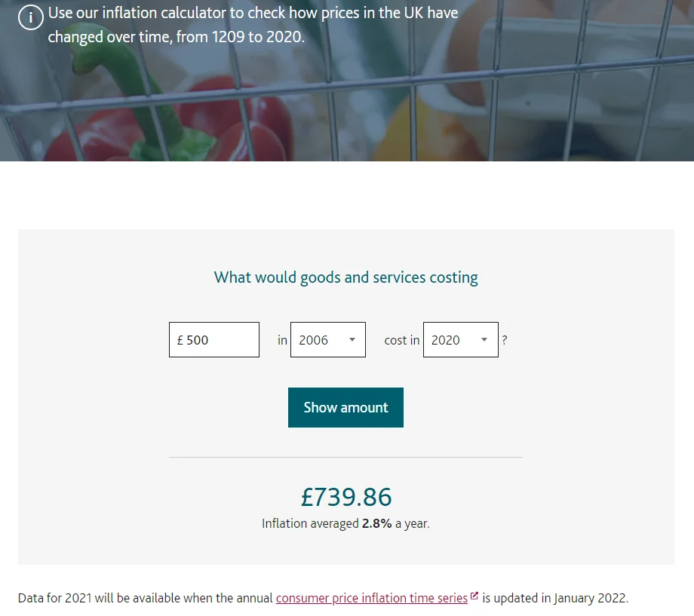Open consumer price inflation time series link
This screenshot has height=616, width=694.
[x=372, y=599]
